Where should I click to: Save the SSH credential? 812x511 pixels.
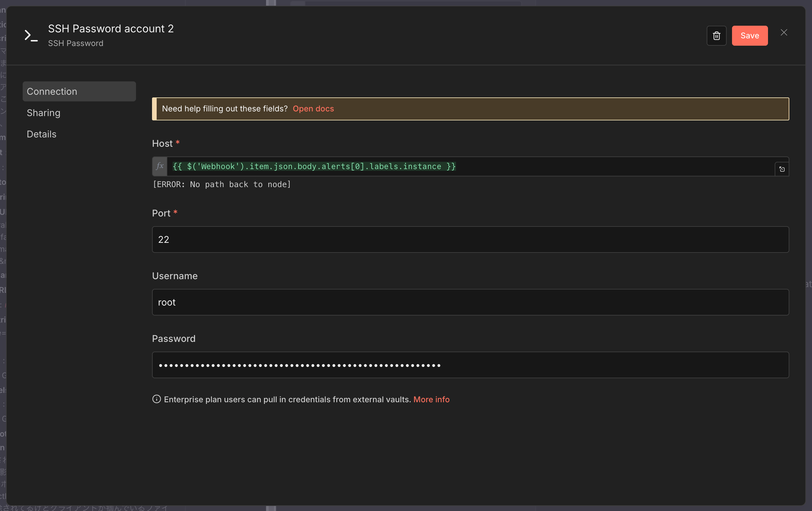749,36
